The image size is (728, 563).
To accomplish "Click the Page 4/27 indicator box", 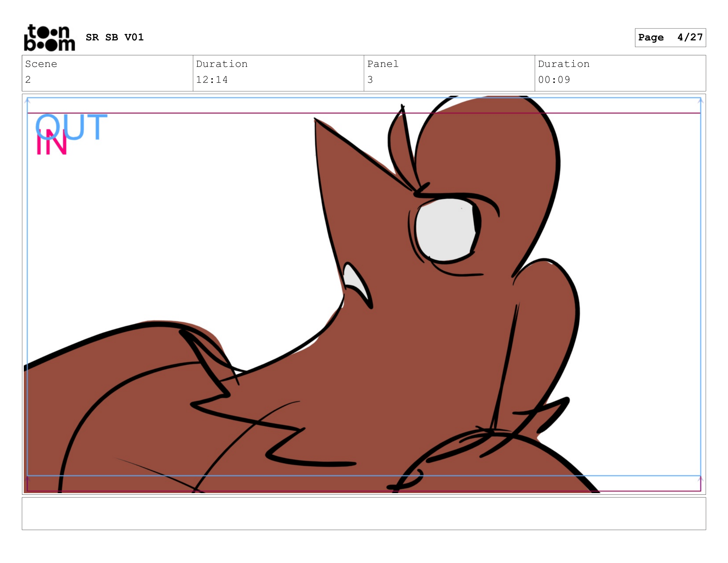I will [x=670, y=37].
